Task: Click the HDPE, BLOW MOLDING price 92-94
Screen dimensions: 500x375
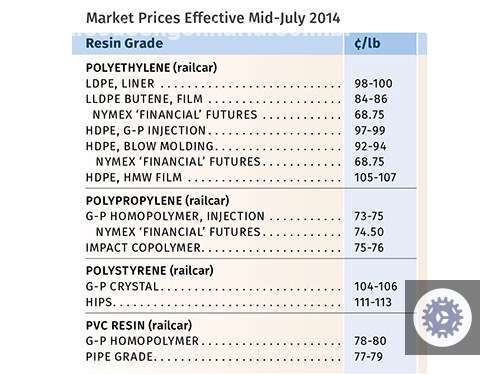Action: [x=370, y=146]
